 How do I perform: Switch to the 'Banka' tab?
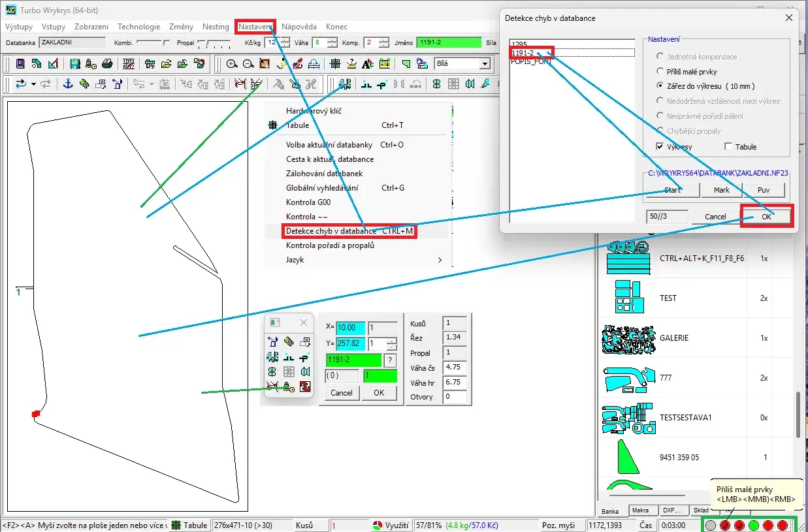(610, 512)
